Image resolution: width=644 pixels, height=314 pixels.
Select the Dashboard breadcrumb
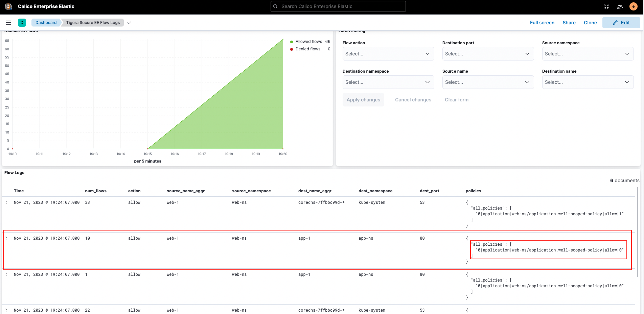point(46,22)
